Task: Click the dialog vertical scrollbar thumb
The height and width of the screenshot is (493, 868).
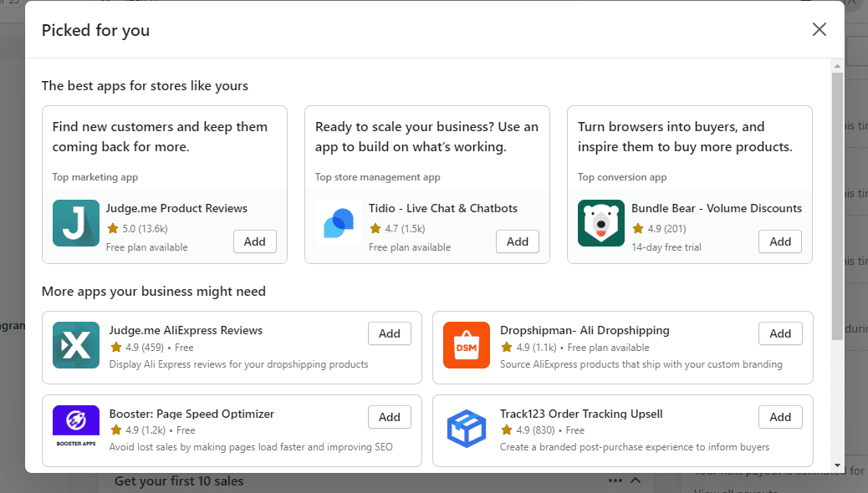Action: click(x=838, y=206)
